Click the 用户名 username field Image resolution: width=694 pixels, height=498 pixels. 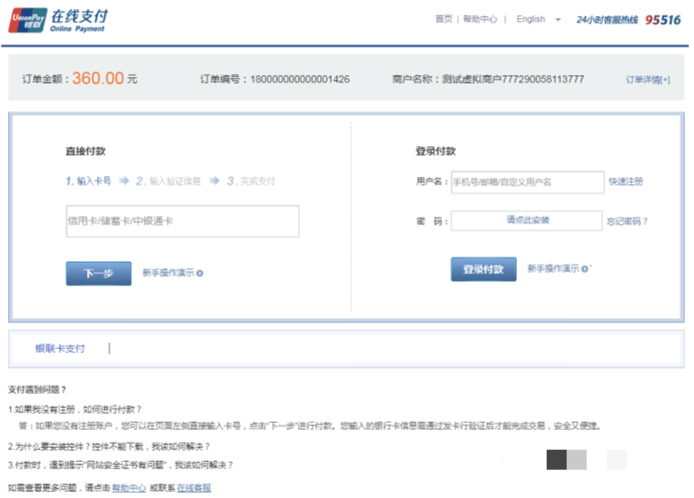click(x=527, y=182)
